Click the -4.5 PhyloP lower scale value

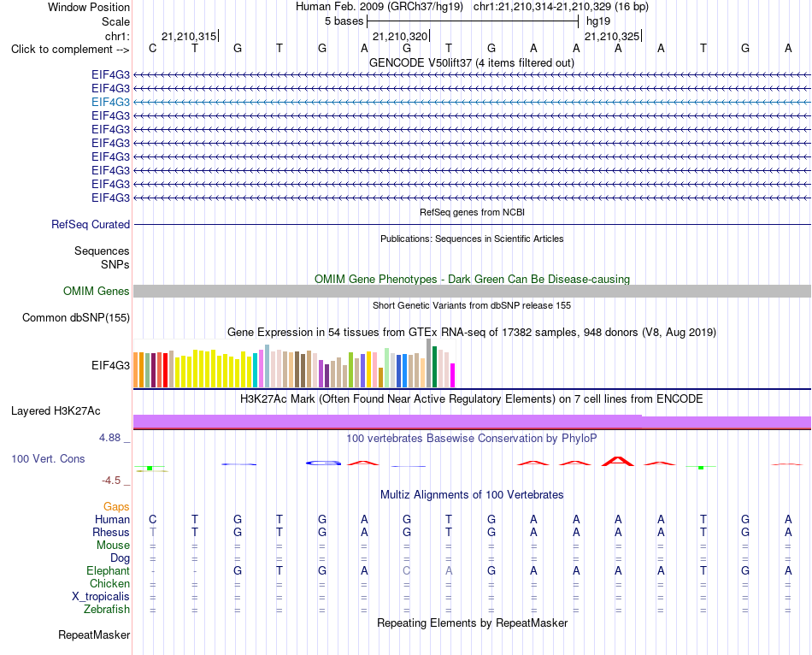point(111,481)
